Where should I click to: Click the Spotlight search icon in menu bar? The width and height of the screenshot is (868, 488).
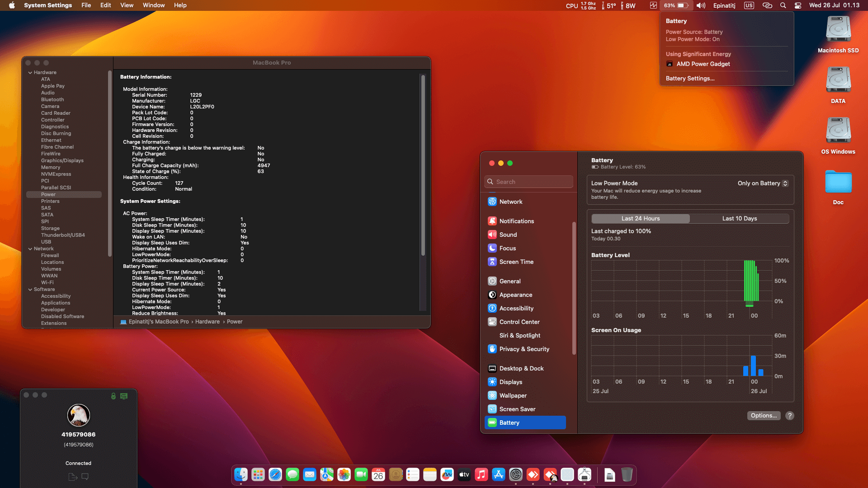coord(783,5)
